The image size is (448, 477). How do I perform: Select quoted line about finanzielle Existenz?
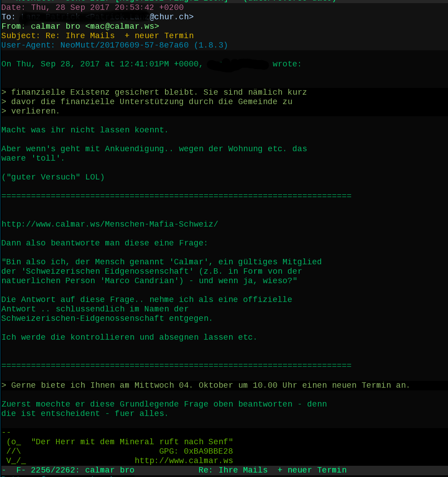tap(154, 92)
